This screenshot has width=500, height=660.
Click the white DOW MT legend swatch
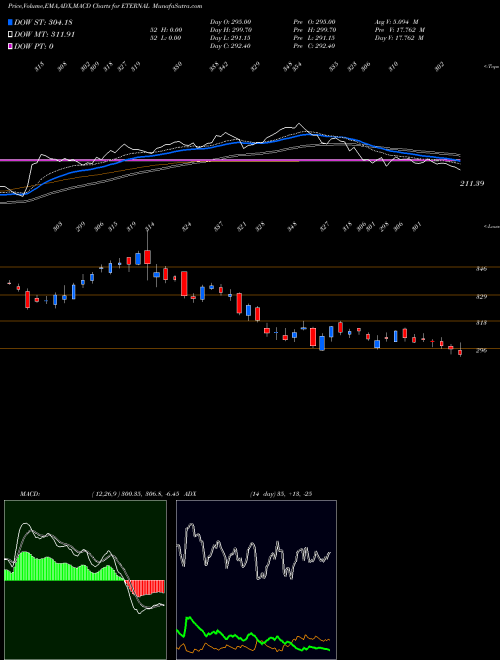pos(10,35)
